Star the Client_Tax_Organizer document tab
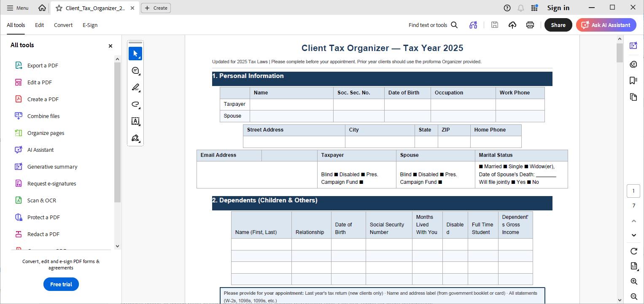This screenshot has width=644, height=304. tap(59, 8)
